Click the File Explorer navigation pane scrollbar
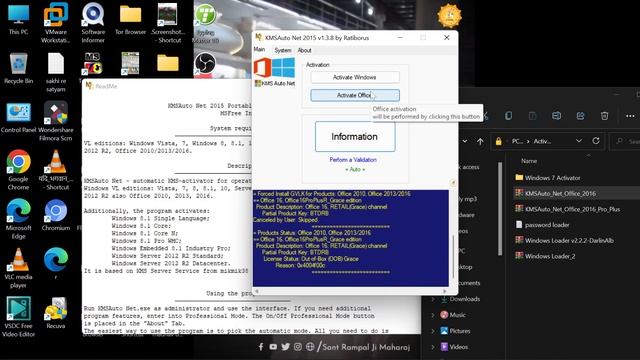Image resolution: width=640 pixels, height=360 pixels. tap(500, 208)
